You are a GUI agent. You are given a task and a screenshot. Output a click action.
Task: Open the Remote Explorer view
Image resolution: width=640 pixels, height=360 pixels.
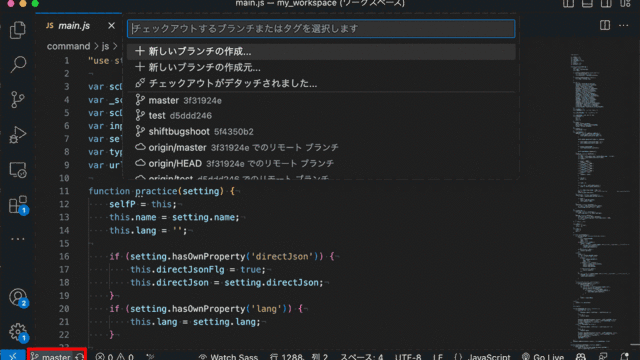click(x=18, y=170)
